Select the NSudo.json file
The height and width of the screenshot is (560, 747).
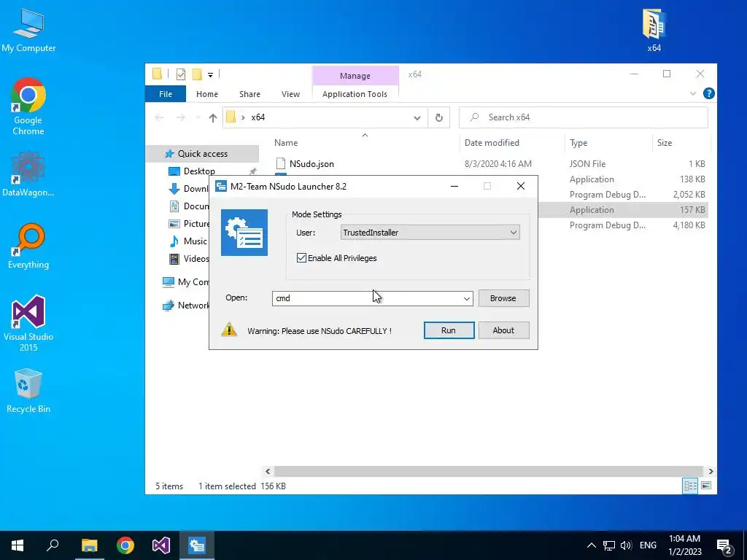click(x=311, y=164)
